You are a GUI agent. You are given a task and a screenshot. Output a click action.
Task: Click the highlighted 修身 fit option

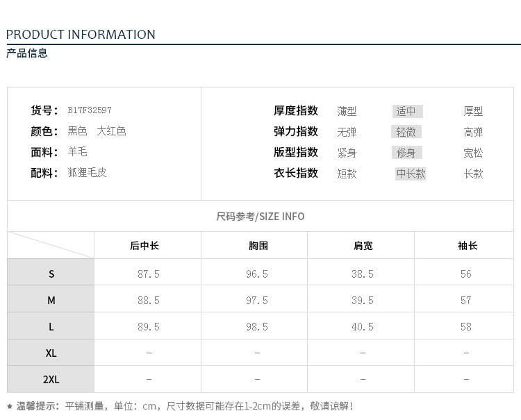(407, 153)
